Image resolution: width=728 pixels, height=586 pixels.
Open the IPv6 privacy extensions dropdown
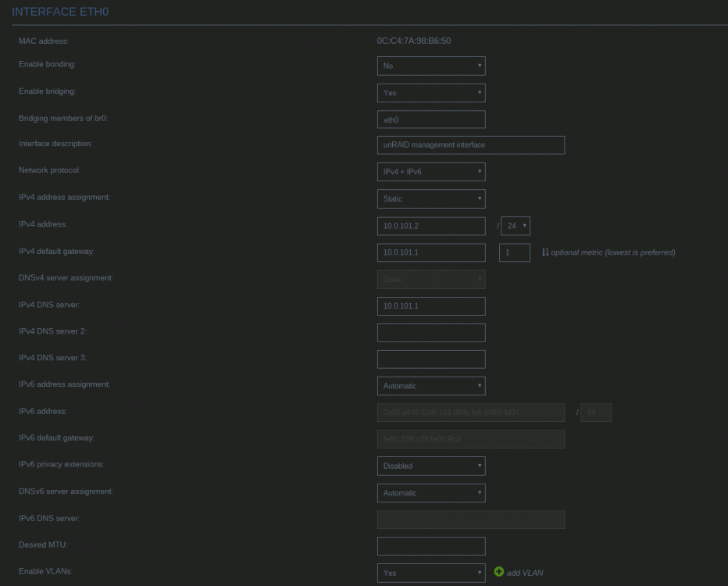tap(431, 466)
